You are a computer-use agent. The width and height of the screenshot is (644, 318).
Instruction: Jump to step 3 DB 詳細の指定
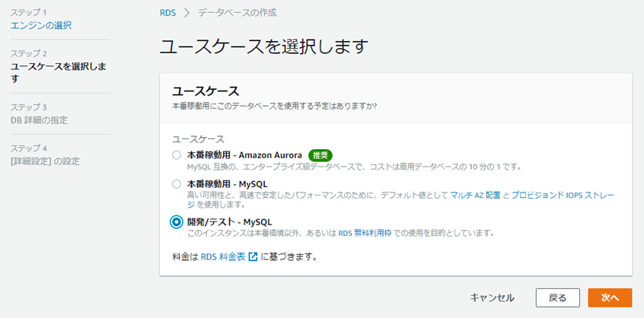[44, 120]
